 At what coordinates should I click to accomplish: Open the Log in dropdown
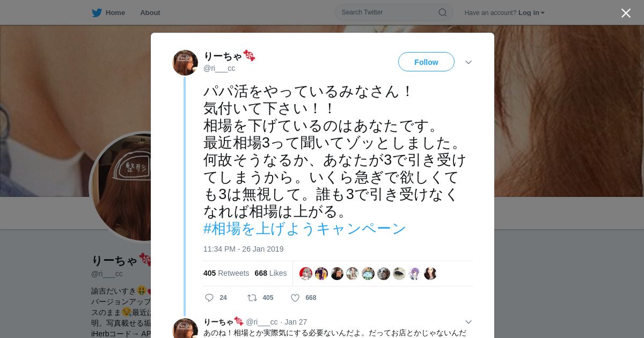[531, 13]
